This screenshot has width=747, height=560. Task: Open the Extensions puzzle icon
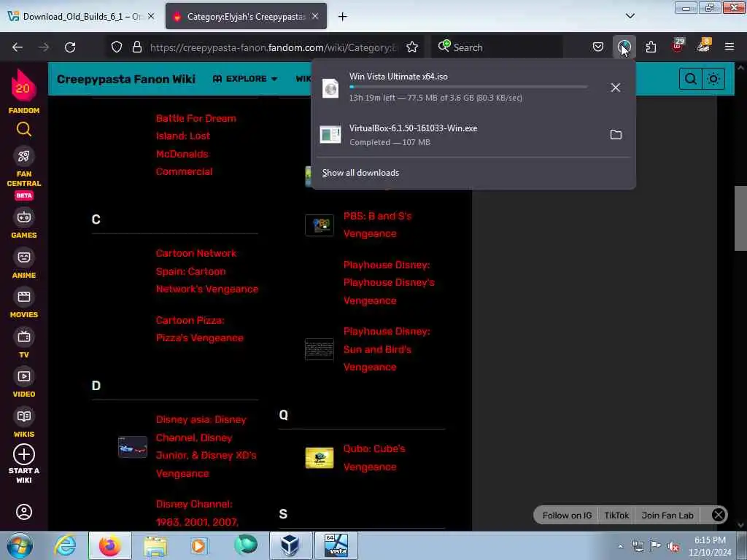(651, 47)
